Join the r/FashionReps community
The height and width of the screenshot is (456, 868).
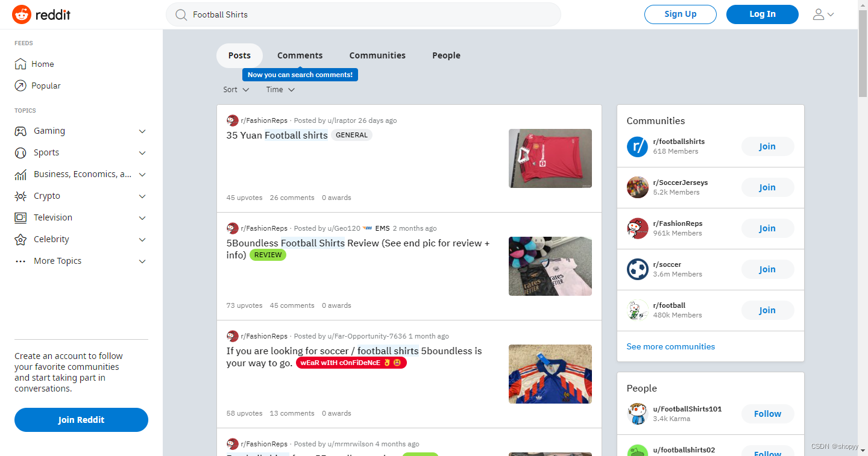point(767,228)
